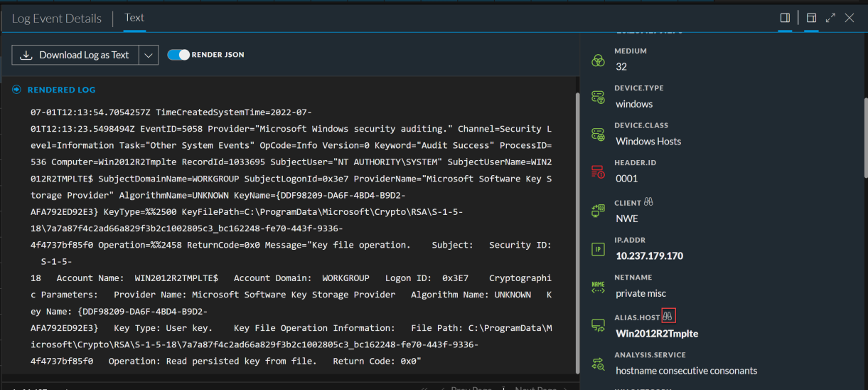Select the Text tab
The image size is (868, 390).
tap(134, 18)
